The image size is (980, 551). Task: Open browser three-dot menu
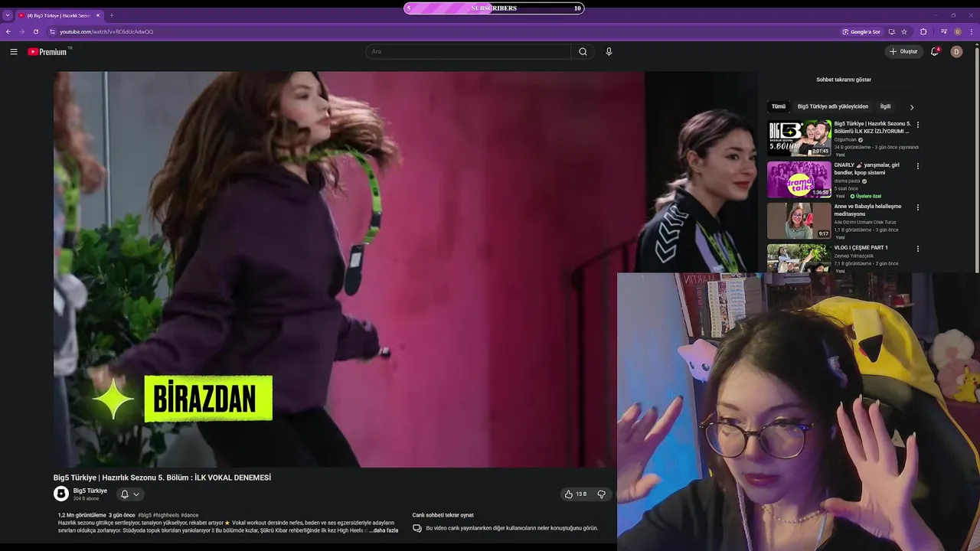click(972, 31)
